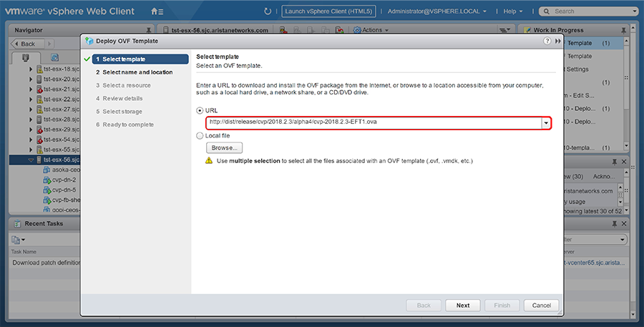Image resolution: width=644 pixels, height=327 pixels.
Task: Click the Task Name column header
Action: pyautogui.click(x=24, y=252)
